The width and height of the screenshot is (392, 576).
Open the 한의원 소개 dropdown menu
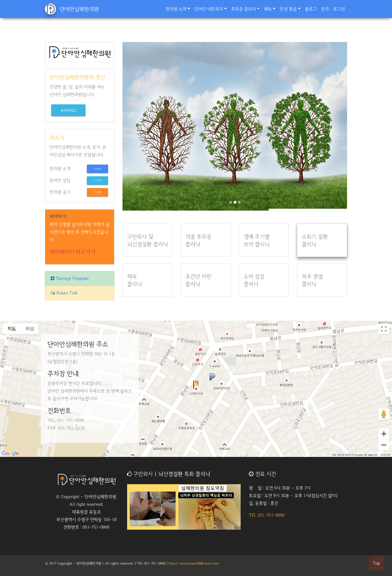click(177, 9)
